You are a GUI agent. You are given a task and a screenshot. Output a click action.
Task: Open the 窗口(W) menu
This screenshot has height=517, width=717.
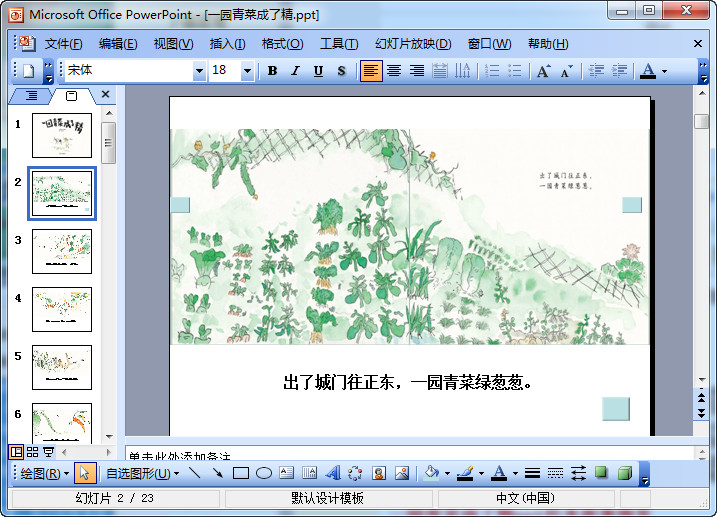pyautogui.click(x=489, y=44)
